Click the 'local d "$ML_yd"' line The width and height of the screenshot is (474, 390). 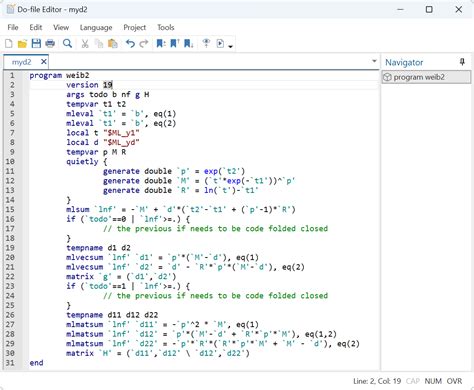tap(103, 142)
